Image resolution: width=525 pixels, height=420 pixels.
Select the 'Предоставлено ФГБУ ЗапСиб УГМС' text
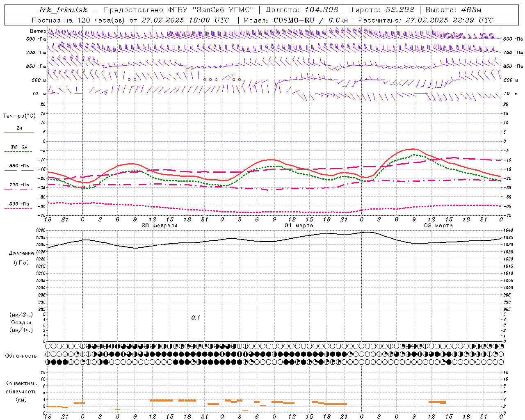[x=179, y=10]
